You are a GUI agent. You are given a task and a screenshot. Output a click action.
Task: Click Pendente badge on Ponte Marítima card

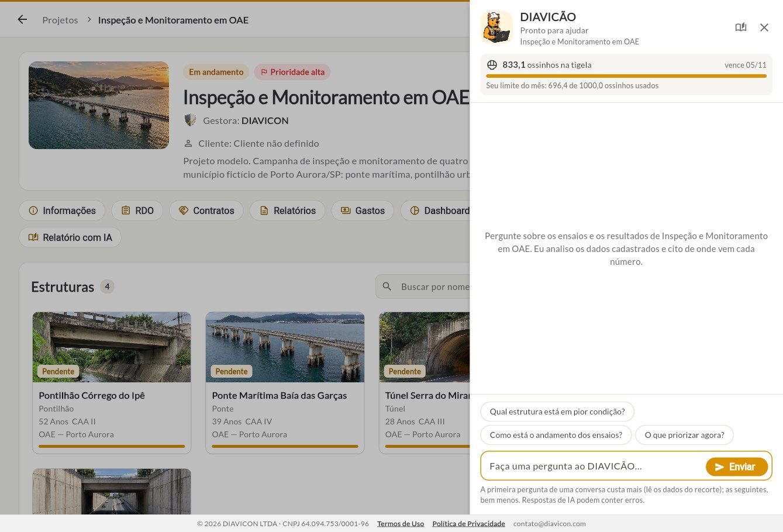(x=232, y=371)
